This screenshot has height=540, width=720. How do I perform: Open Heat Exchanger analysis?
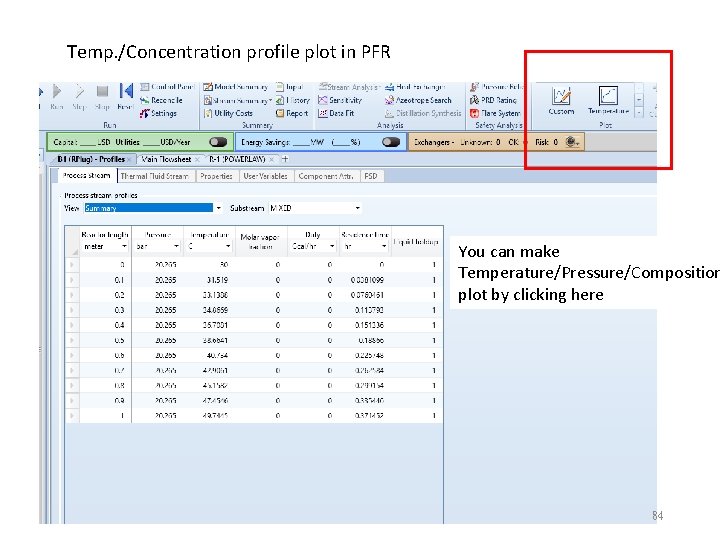click(415, 87)
